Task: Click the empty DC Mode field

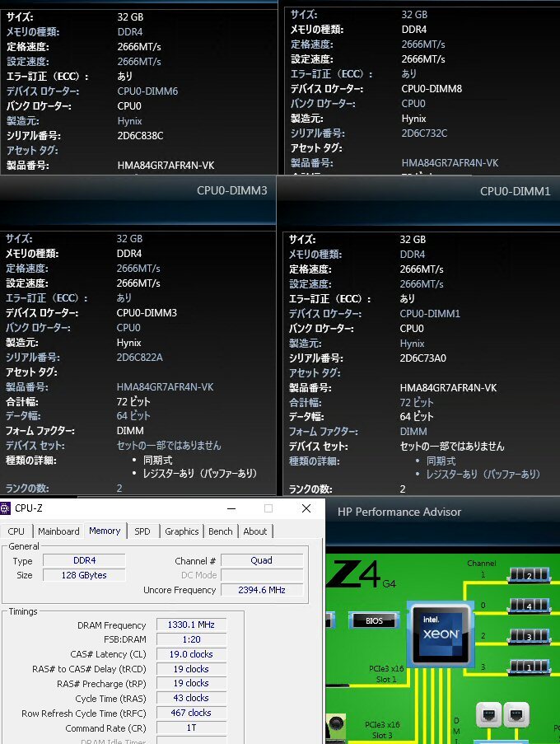Action: [x=262, y=575]
